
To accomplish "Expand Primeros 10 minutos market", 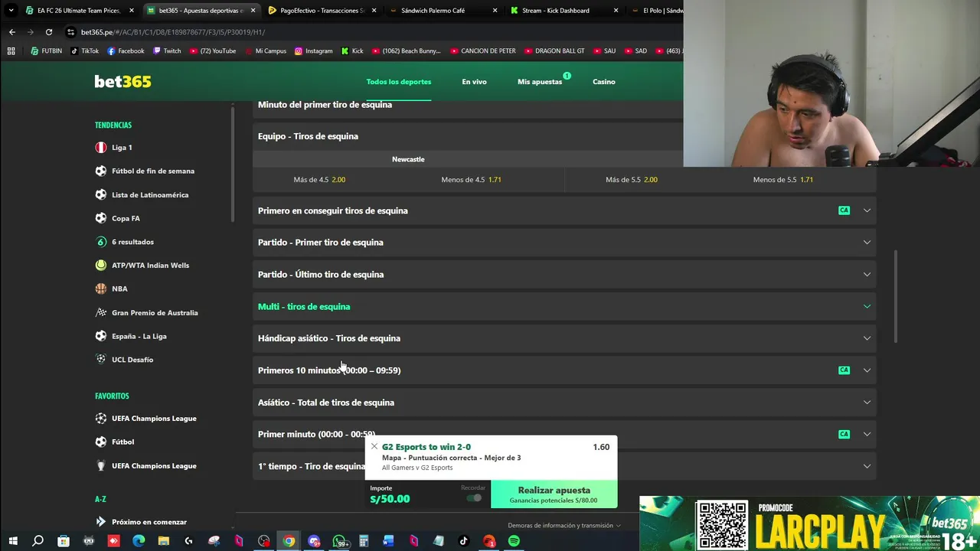I will (564, 370).
